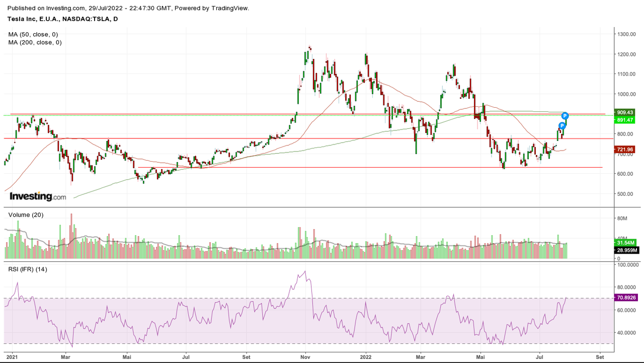This screenshot has height=363, width=644.
Task: Click the 2021 label on the time axis
Action: point(11,356)
